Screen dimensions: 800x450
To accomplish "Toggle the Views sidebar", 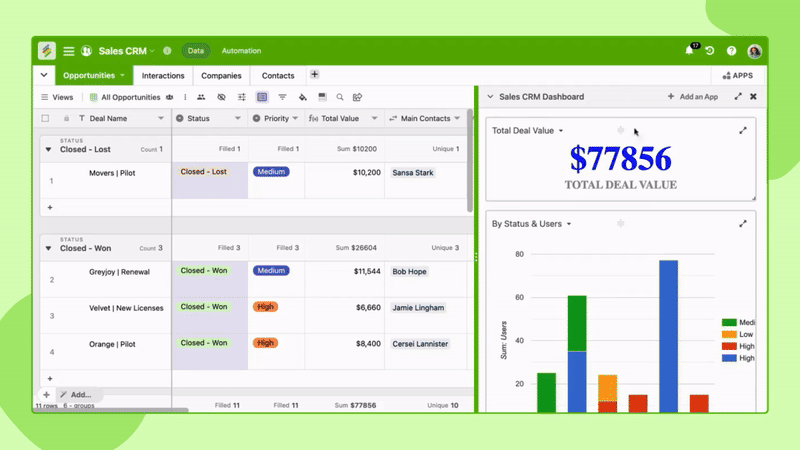I will pyautogui.click(x=57, y=97).
